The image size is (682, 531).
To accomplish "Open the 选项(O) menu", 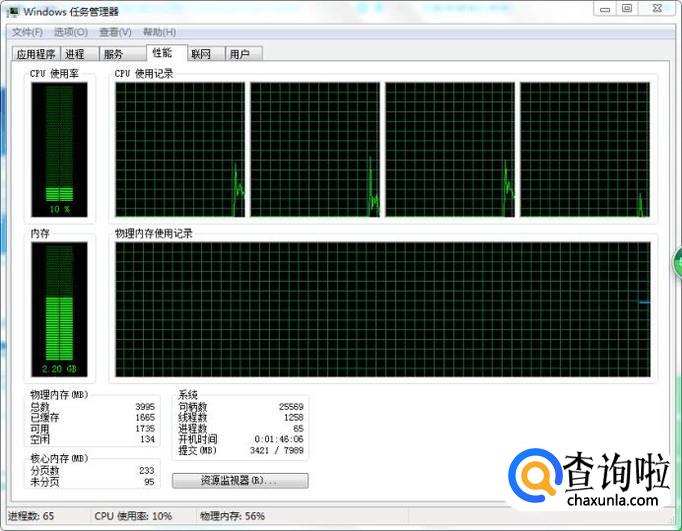I will 70,32.
